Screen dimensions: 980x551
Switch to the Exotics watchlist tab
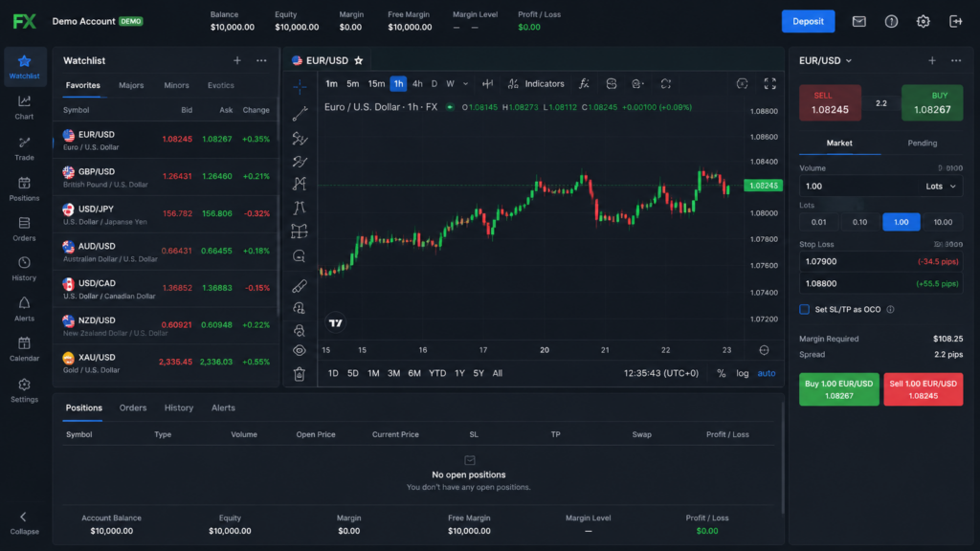(x=221, y=85)
